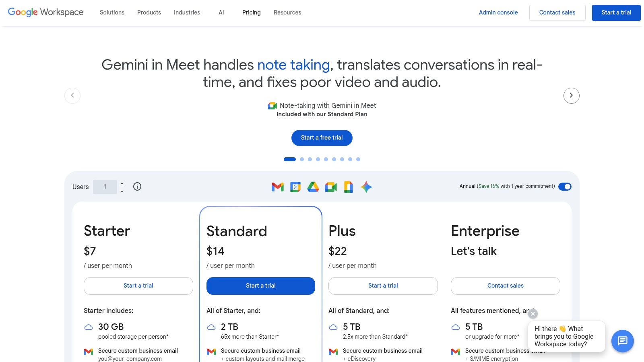Click Gmail icon in Standard plan features
This screenshot has height=362, width=644.
tap(211, 352)
